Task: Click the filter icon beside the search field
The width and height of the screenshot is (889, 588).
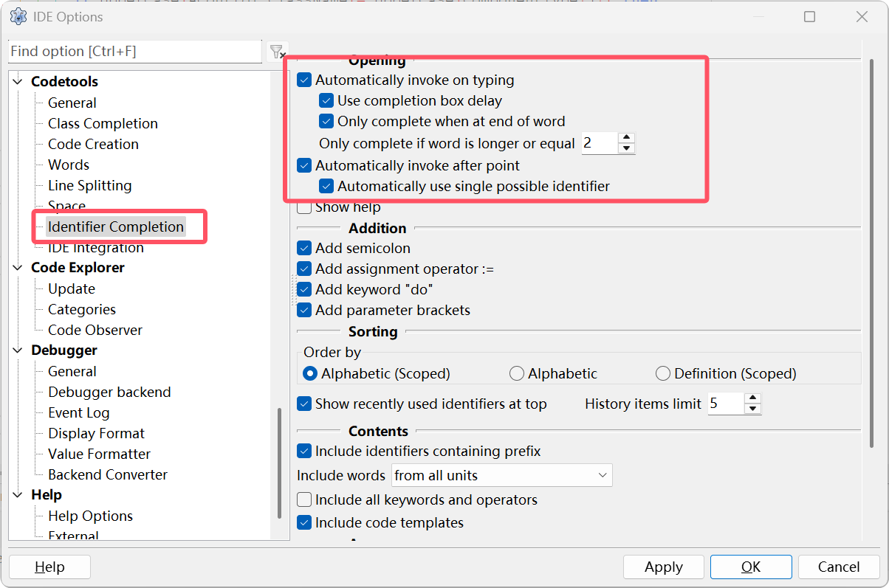Action: pyautogui.click(x=277, y=52)
